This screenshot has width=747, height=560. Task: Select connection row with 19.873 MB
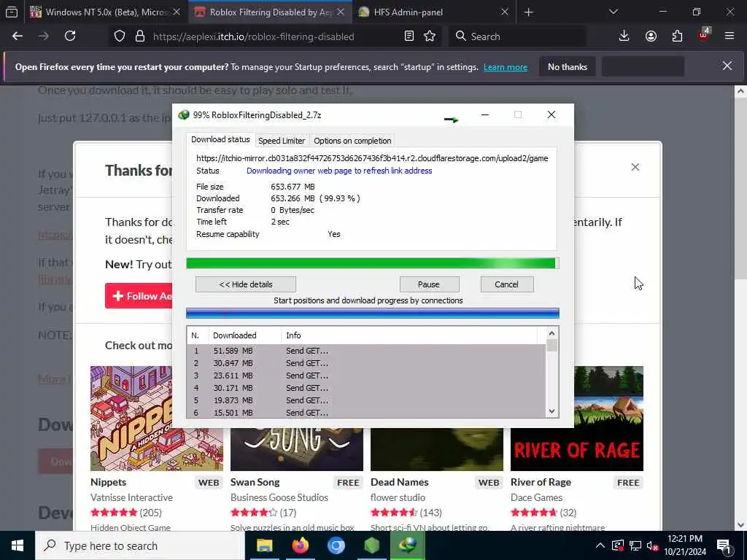pyautogui.click(x=366, y=400)
